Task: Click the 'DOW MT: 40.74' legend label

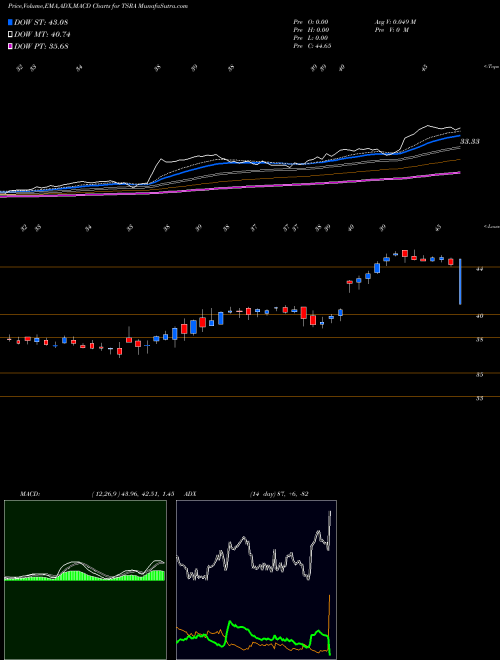Action: pos(42,35)
